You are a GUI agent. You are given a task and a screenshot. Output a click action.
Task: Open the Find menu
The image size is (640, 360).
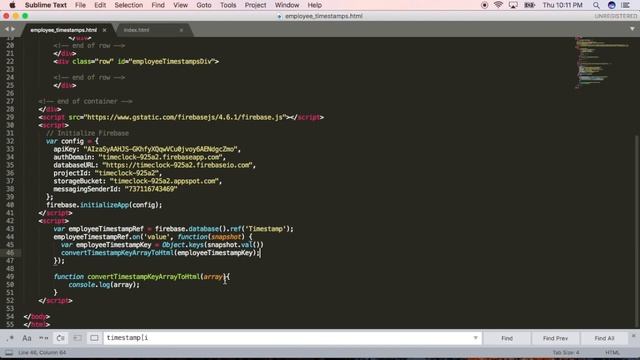click(158, 5)
